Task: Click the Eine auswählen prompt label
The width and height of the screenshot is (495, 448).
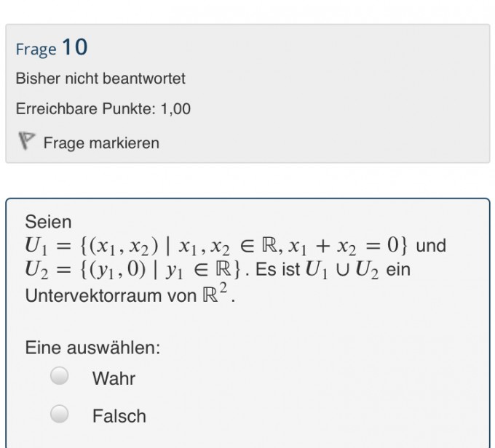Action: (x=92, y=348)
